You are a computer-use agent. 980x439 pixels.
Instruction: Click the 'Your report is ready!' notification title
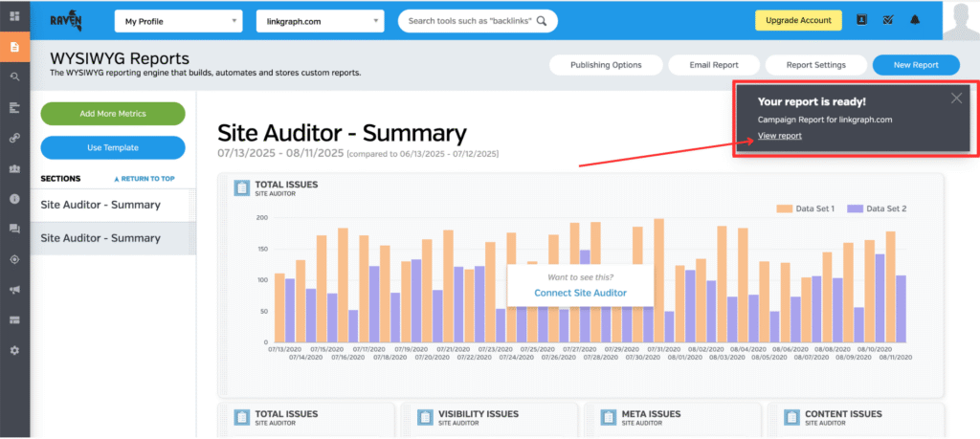click(812, 101)
